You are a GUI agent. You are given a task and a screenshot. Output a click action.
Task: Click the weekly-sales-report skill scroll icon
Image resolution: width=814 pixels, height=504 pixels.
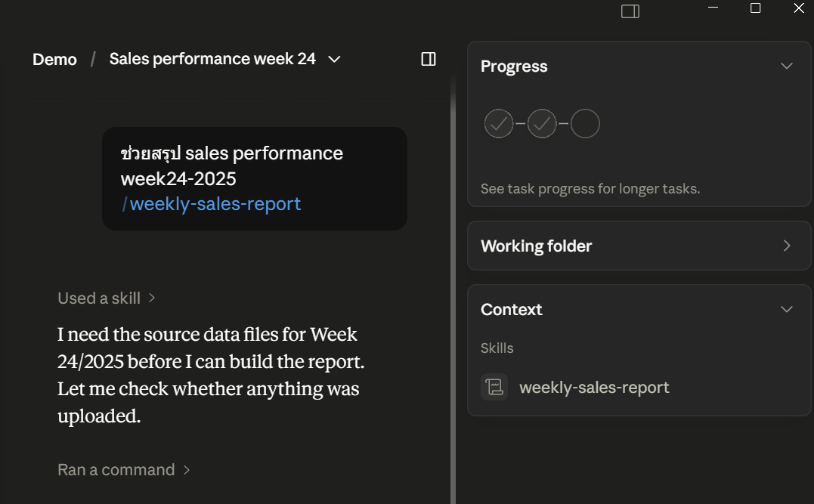[494, 387]
